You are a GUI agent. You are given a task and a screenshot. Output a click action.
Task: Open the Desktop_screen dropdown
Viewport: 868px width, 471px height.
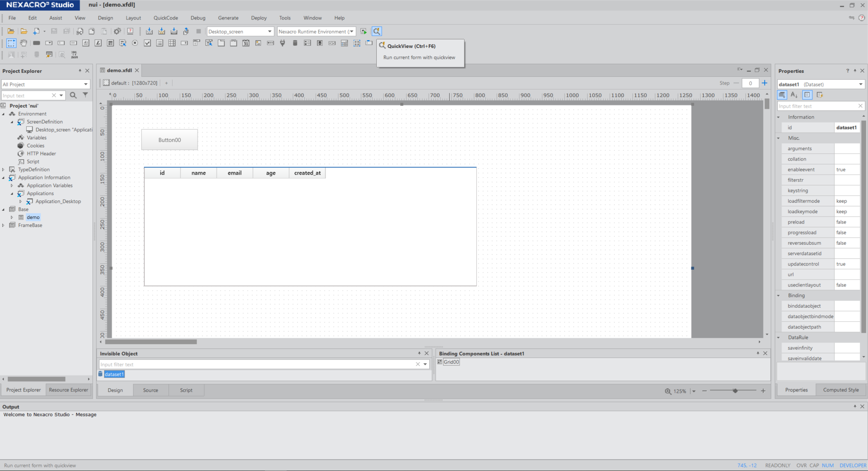point(269,31)
